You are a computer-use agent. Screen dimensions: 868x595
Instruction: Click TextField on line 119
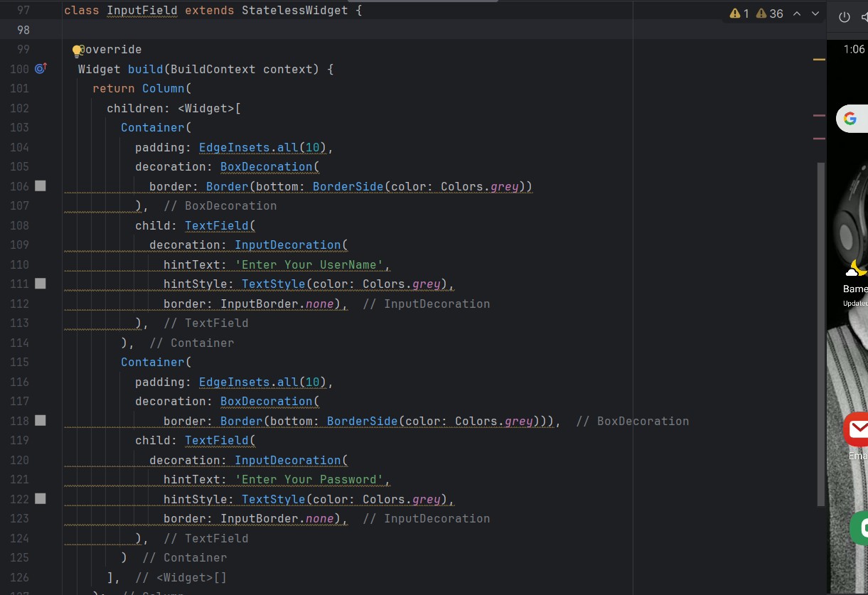(217, 441)
